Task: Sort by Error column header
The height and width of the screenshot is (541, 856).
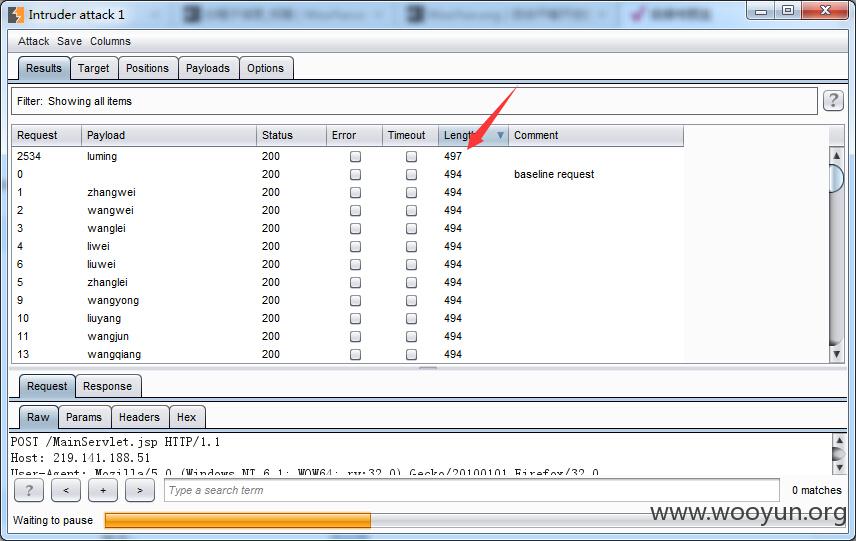Action: [x=354, y=135]
